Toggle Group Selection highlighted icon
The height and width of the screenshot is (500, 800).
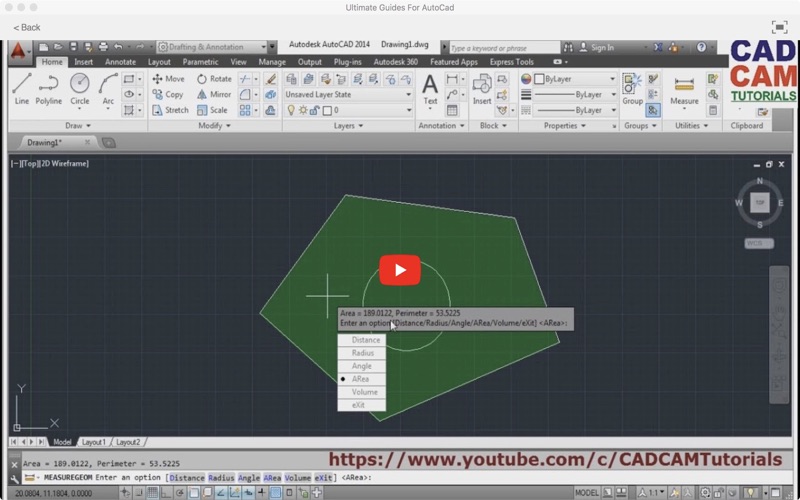653,110
